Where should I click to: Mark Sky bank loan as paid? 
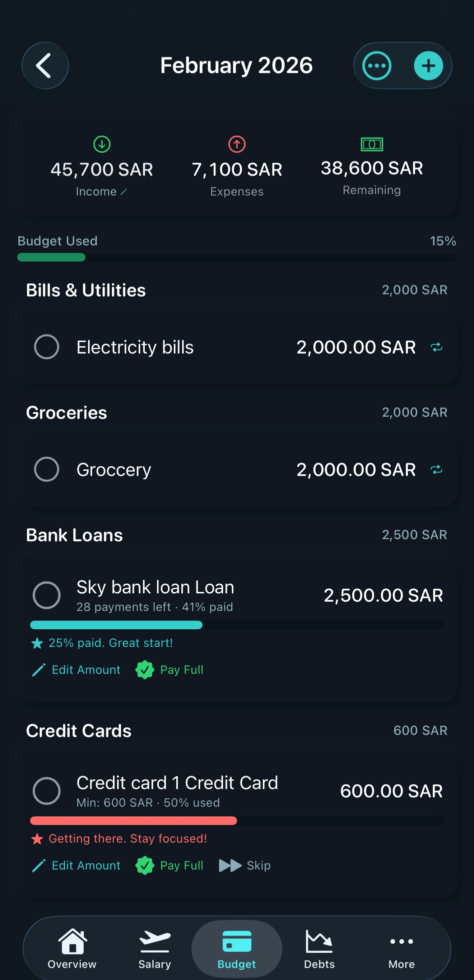[x=46, y=595]
